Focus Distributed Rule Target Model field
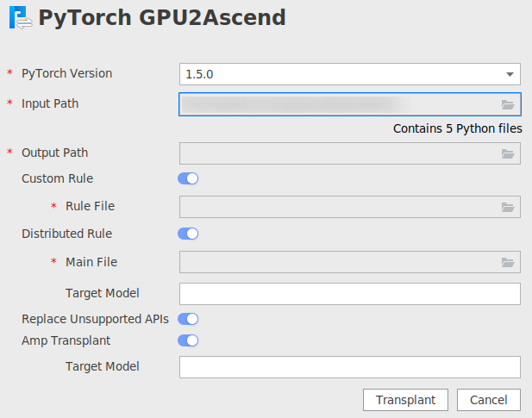The width and height of the screenshot is (532, 418). (x=350, y=294)
